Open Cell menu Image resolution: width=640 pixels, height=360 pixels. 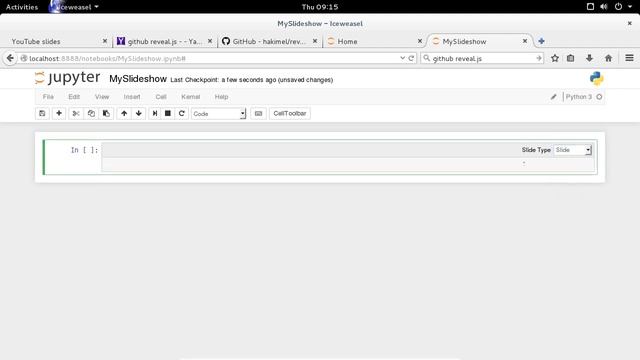[161, 97]
